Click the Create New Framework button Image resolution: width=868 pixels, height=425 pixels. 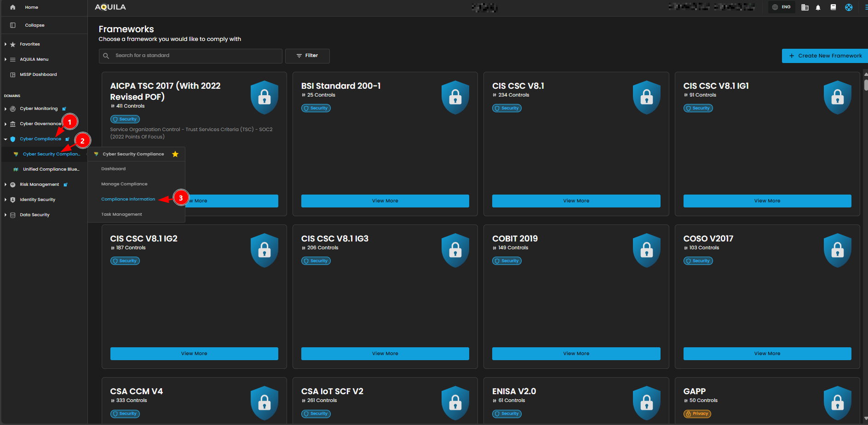825,56
